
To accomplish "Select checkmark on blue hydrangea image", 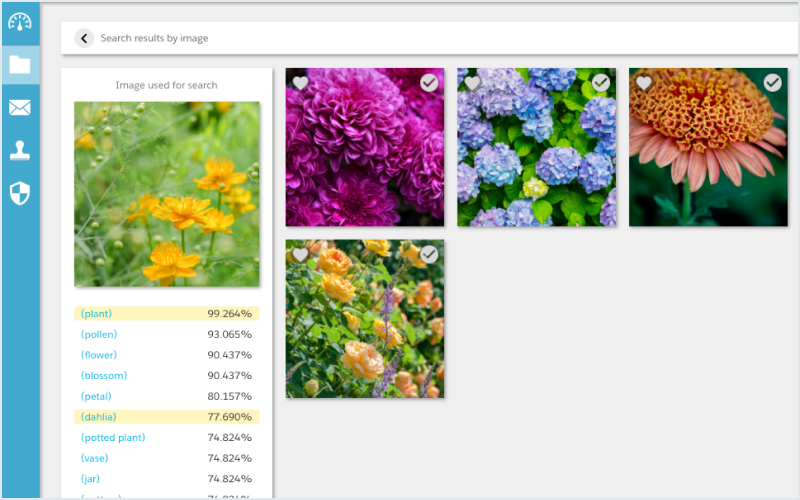I will coord(601,83).
